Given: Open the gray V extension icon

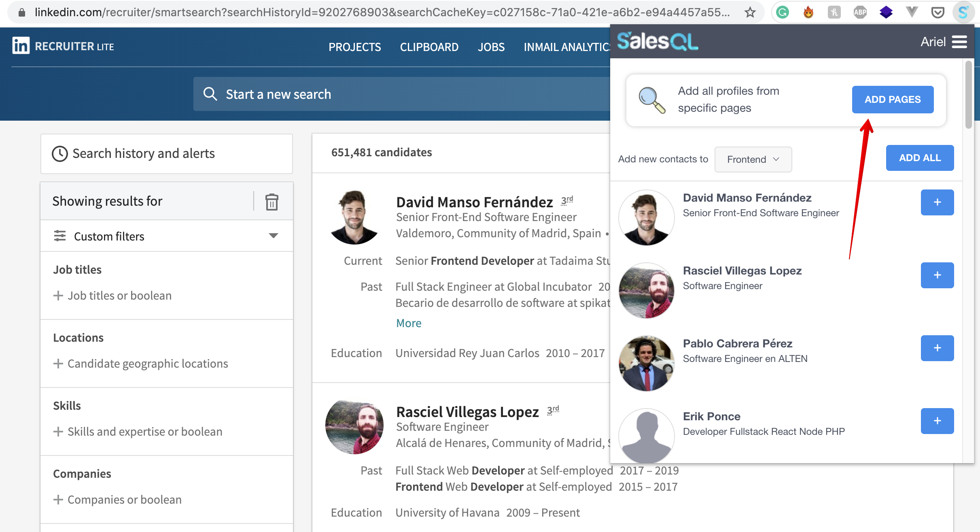Looking at the screenshot, I should 912,13.
